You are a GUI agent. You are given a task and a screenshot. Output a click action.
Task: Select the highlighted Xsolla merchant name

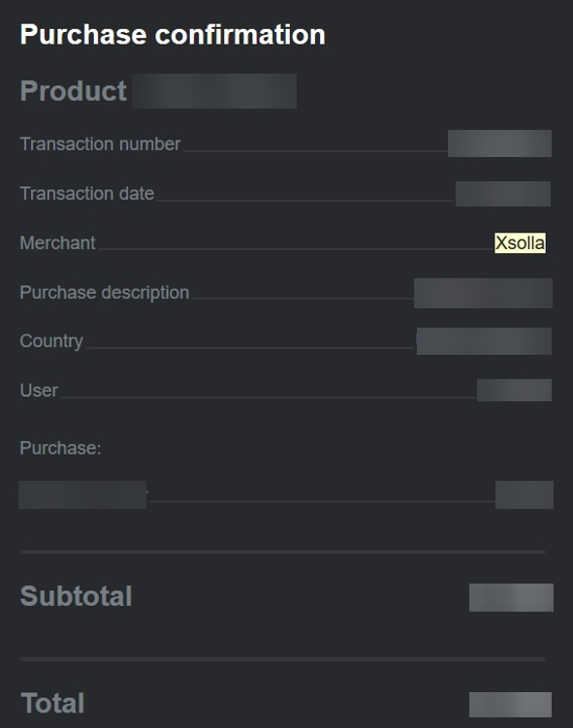(520, 242)
